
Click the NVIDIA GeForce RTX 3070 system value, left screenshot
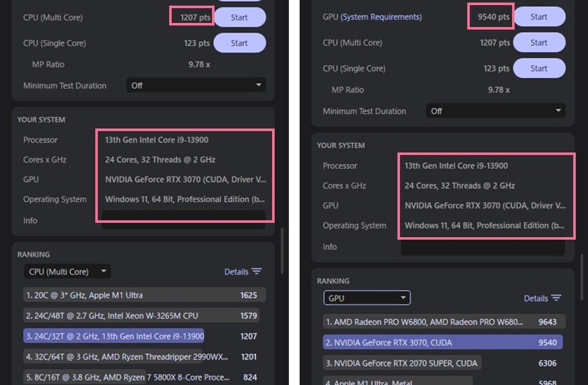pyautogui.click(x=185, y=179)
